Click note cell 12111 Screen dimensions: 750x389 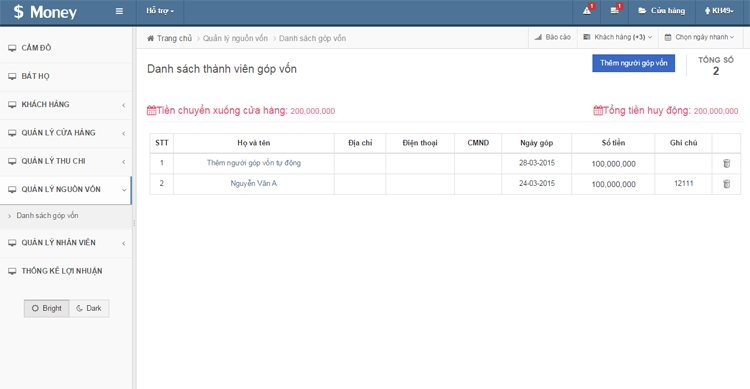point(684,183)
